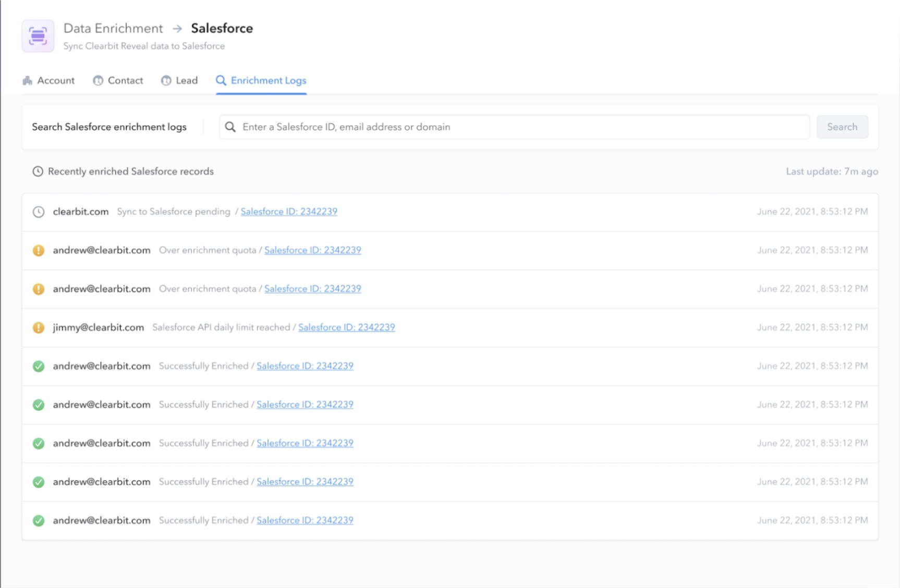Click clock icon beside Recently enriched records
The height and width of the screenshot is (588, 900).
pyautogui.click(x=38, y=171)
